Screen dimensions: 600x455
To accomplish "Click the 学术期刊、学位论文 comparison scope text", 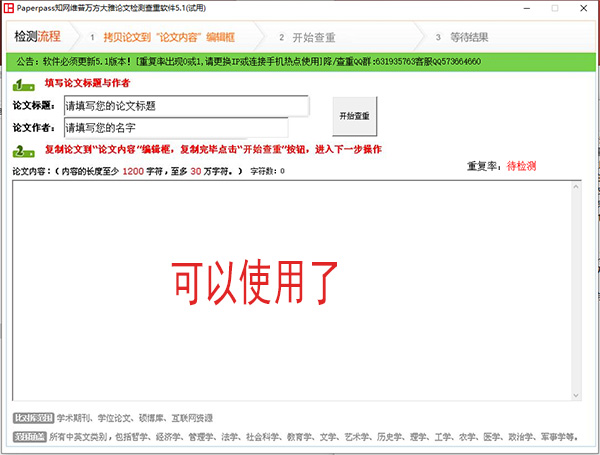I will pos(135,418).
